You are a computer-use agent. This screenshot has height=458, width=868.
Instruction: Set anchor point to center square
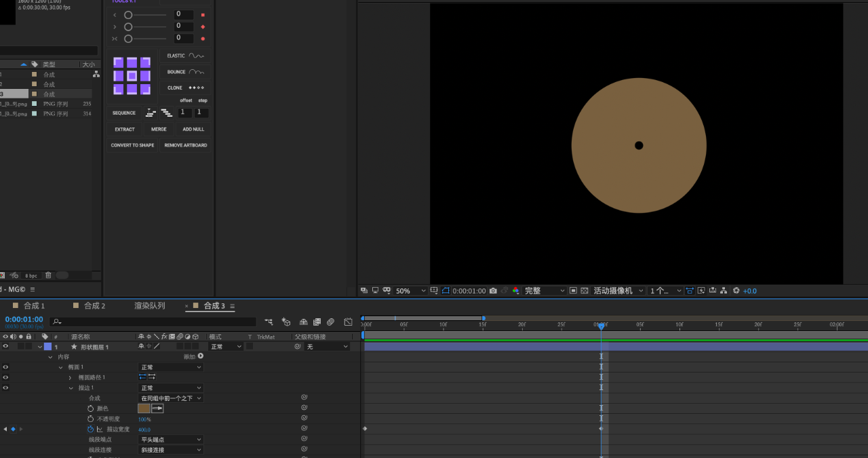point(132,76)
